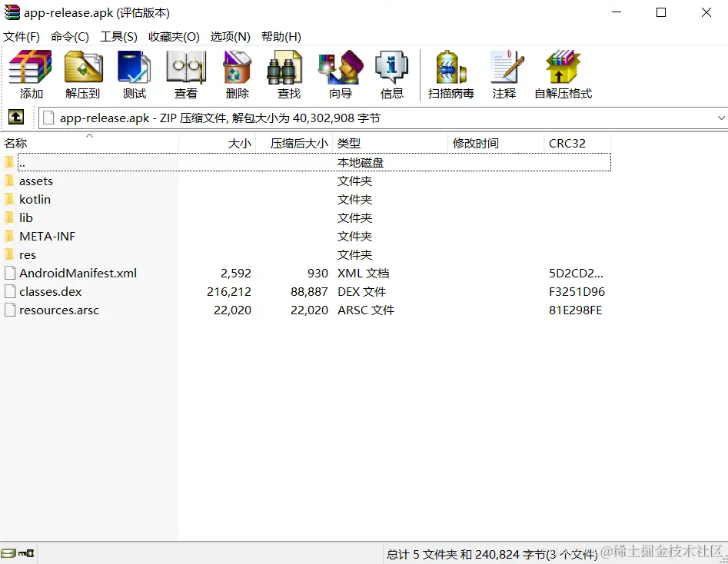728x564 pixels.
Task: Sort by 修改时间 column header
Action: pos(496,143)
